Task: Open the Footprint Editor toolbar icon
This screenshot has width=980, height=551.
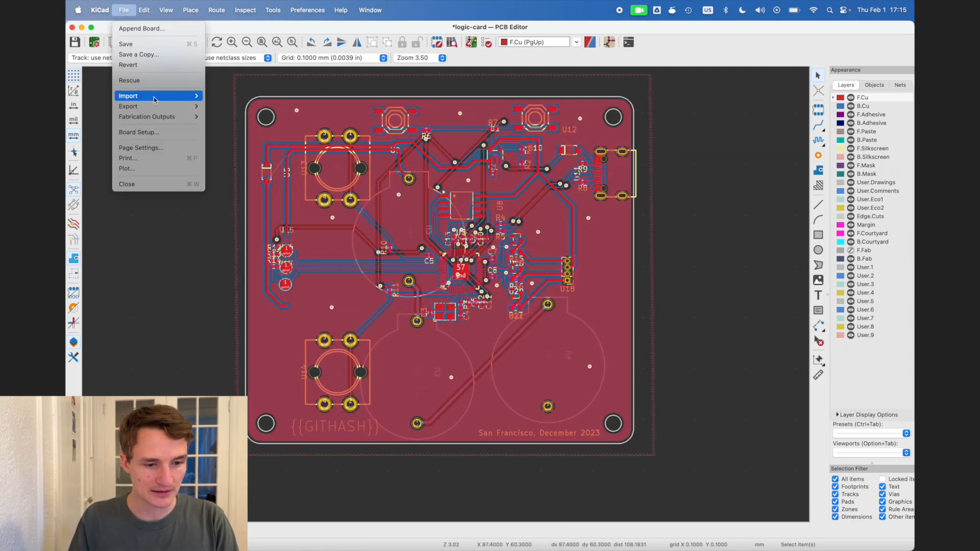Action: pyautogui.click(x=437, y=42)
